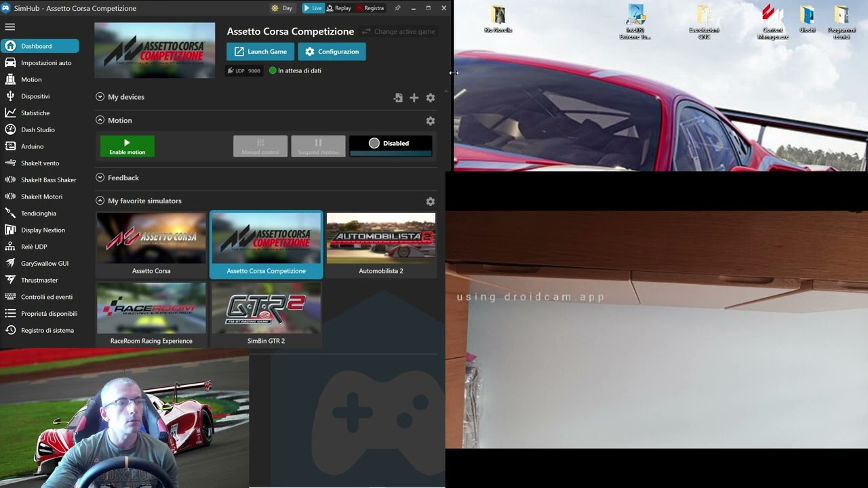Select the Automobilista 2 game tile
868x488 pixels.
(x=381, y=245)
